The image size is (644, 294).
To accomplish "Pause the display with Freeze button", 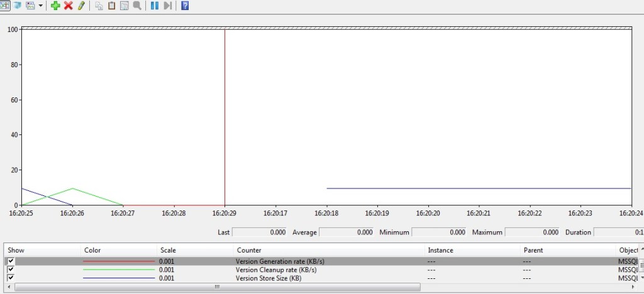I will [x=155, y=6].
